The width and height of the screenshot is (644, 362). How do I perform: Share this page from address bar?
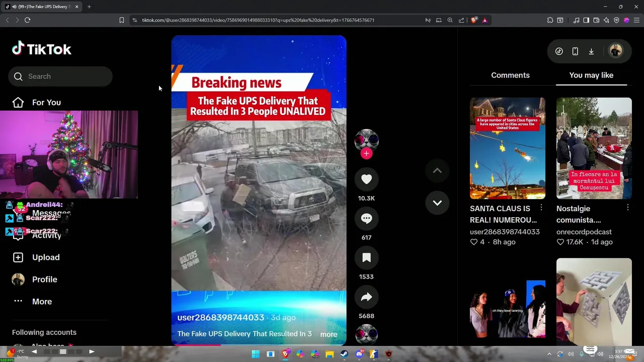[x=461, y=20]
